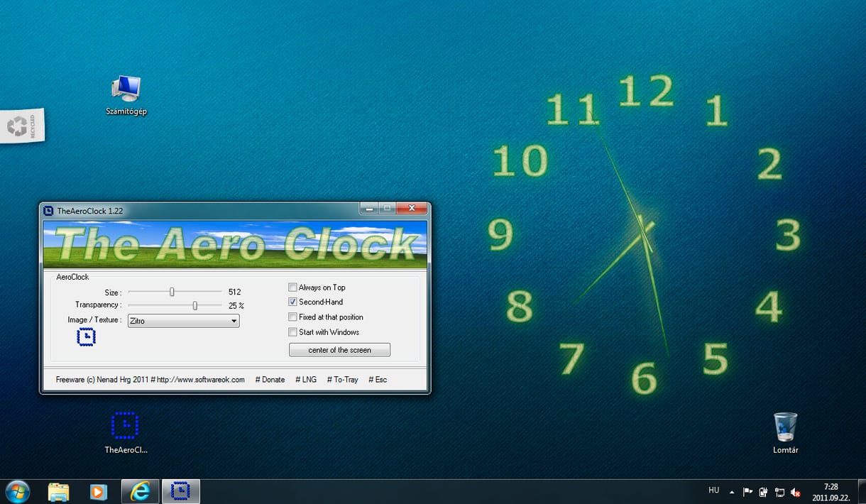Click the Freeware (c) Nenad Hrg 2011 text
The image size is (866, 504).
tap(102, 380)
